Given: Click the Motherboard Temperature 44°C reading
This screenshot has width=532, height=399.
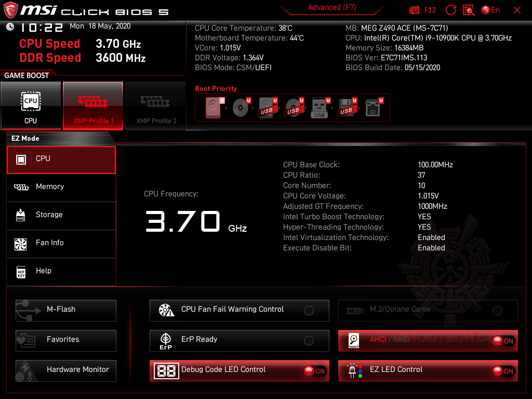Looking at the screenshot, I should 249,38.
